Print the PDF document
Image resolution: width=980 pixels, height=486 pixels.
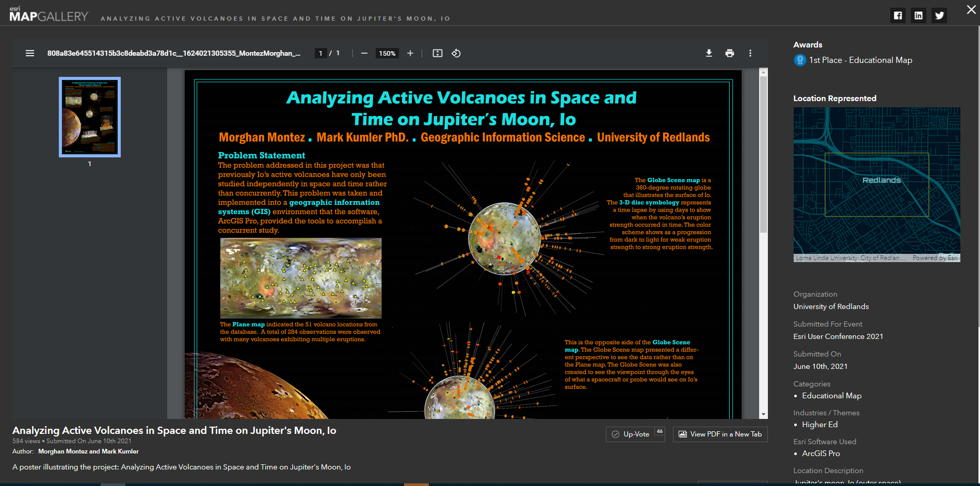tap(730, 53)
